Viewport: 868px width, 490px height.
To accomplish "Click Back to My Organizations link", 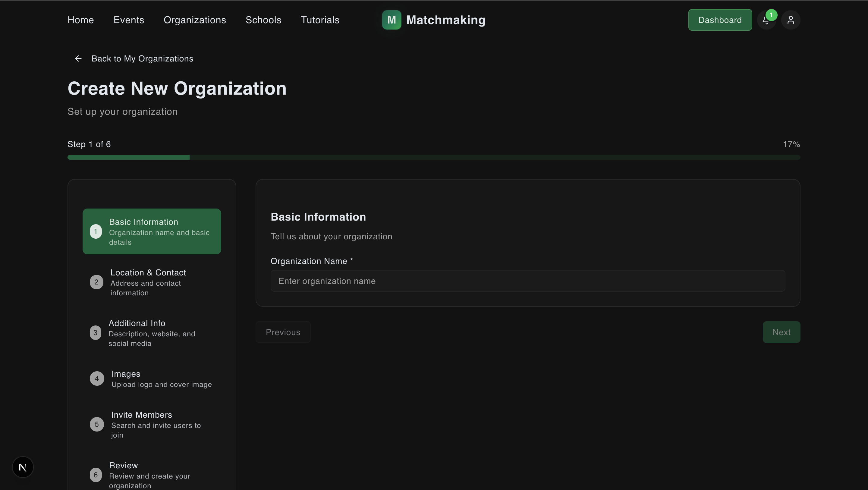I will [142, 59].
